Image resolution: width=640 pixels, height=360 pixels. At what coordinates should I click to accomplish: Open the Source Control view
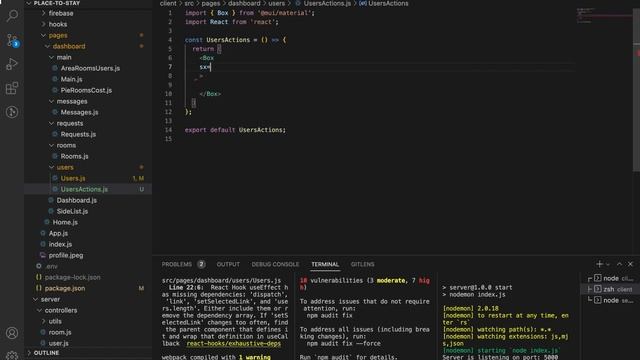(x=12, y=40)
